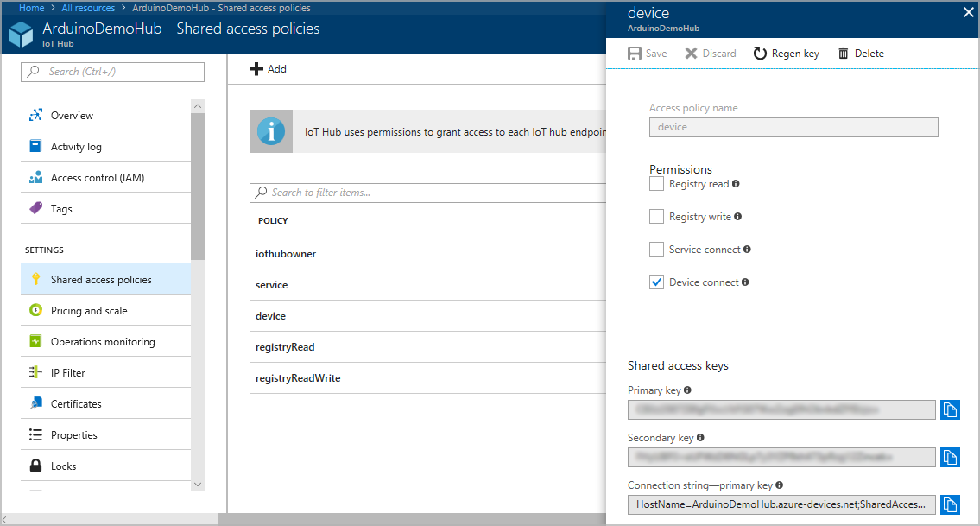Open All resources breadcrumb link
This screenshot has height=526, width=980.
(88, 8)
